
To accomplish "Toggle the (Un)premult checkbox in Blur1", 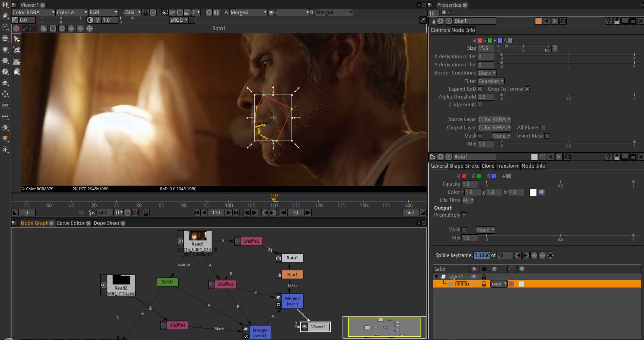I will 480,105.
